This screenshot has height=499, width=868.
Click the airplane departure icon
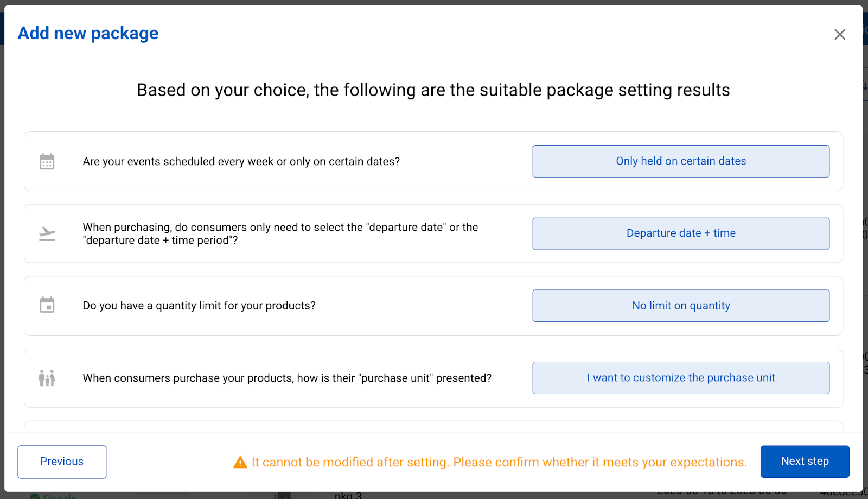pyautogui.click(x=47, y=233)
